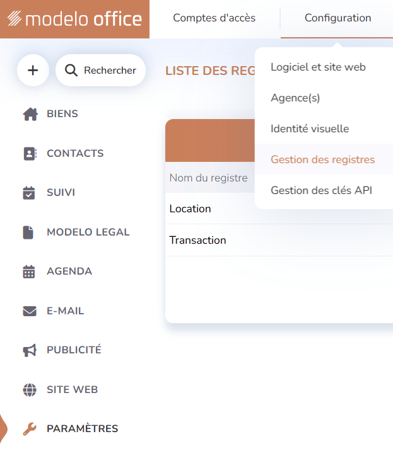This screenshot has width=393, height=451.
Task: Click the envelope icon beside E-mail
Action: tap(30, 311)
